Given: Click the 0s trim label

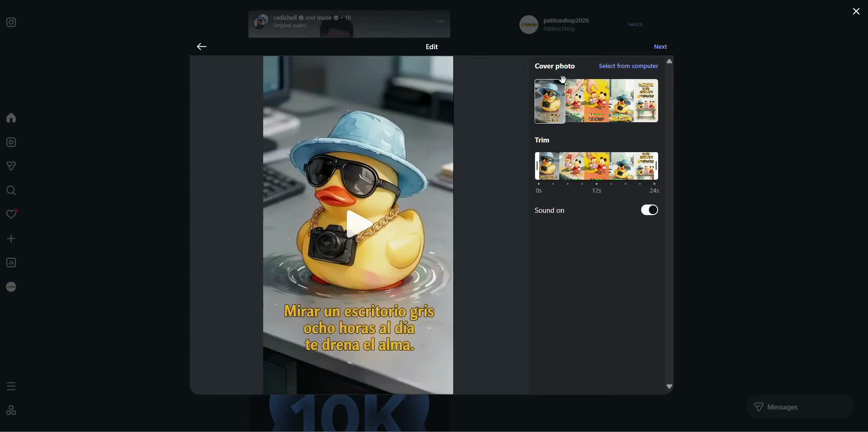Looking at the screenshot, I should 539,191.
